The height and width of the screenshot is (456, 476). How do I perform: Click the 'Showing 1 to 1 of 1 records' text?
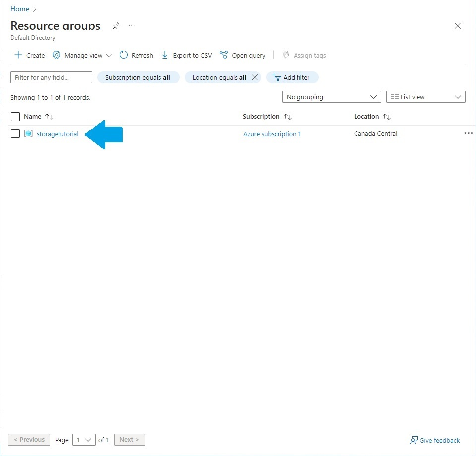click(51, 98)
